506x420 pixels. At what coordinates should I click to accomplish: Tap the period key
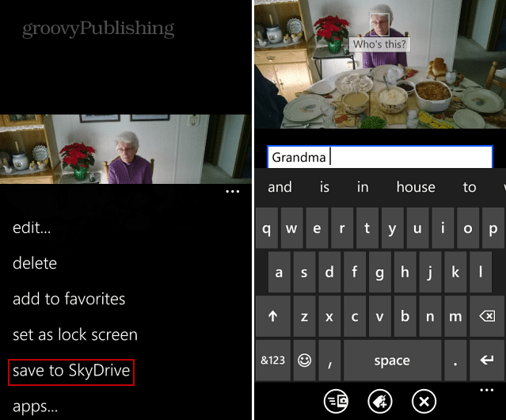pyautogui.click(x=455, y=361)
